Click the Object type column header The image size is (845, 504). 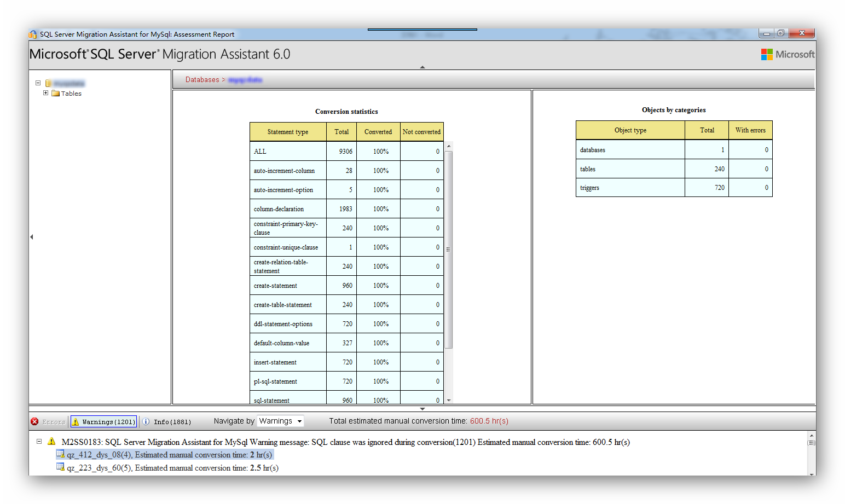click(x=630, y=130)
